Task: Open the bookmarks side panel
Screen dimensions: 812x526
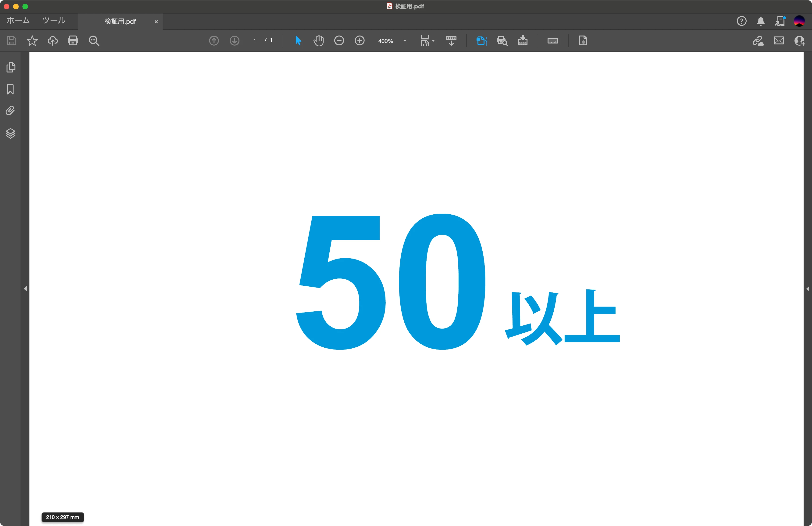Action: [11, 90]
